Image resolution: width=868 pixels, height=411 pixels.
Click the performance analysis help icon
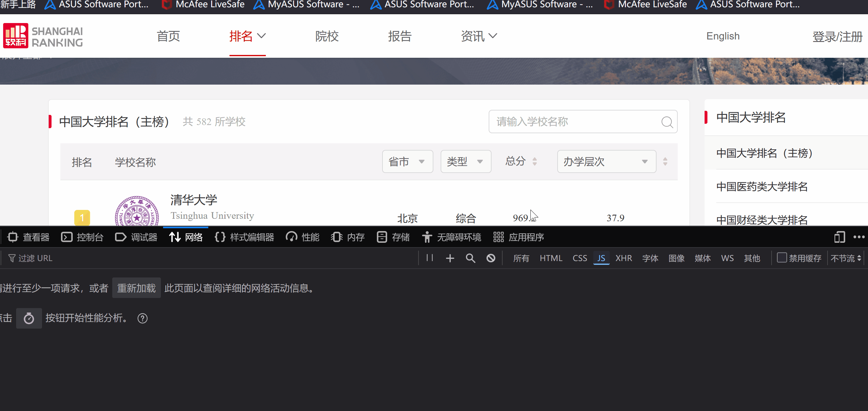(143, 318)
